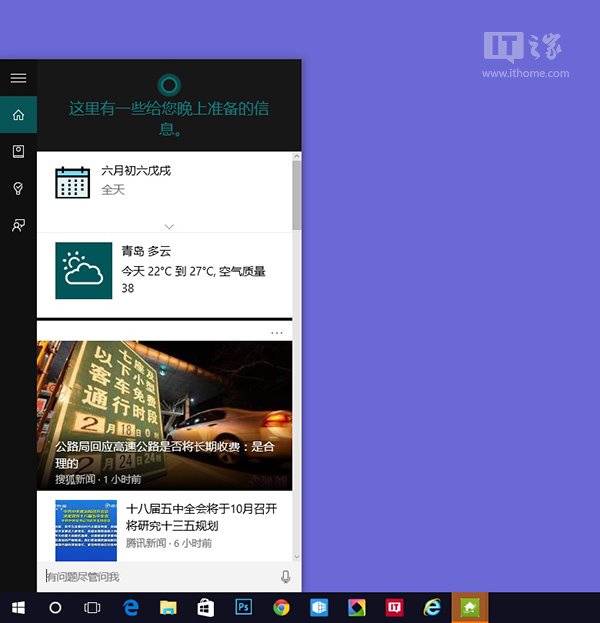Open the Cortana hamburger menu
600x623 pixels.
pos(18,78)
